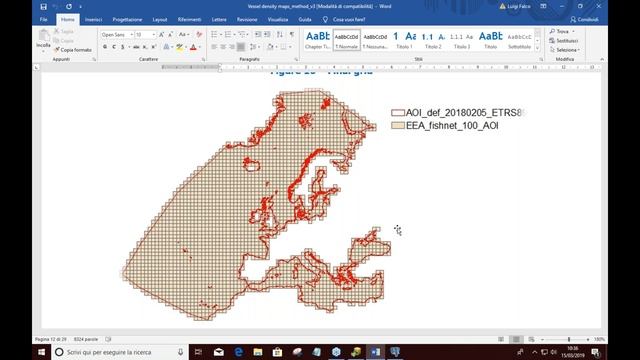Click the Cosa vuoi fare search box
This screenshot has width=640, height=360.
coord(349,20)
